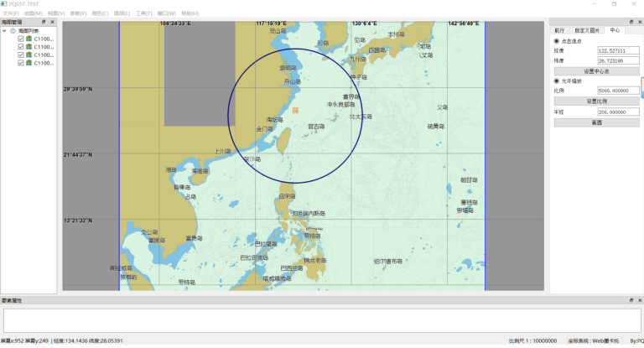Toggle the second C1100 chart checkbox
The image size is (644, 348).
click(21, 47)
